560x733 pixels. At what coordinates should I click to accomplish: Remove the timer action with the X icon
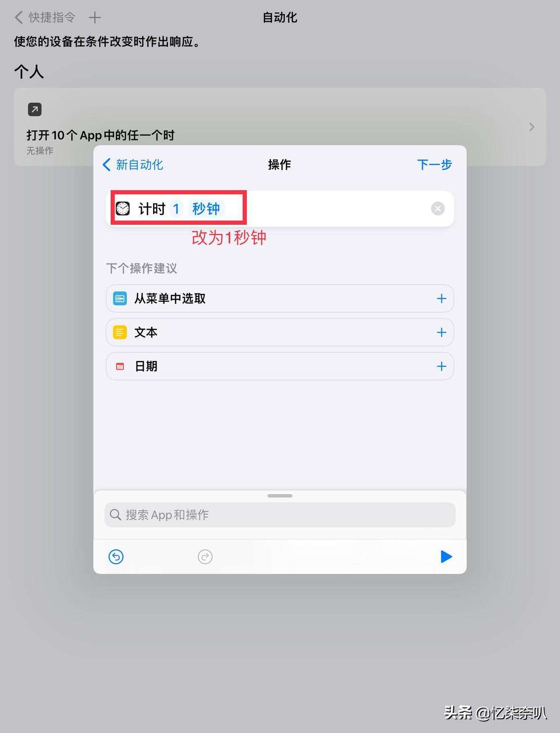pyautogui.click(x=438, y=208)
